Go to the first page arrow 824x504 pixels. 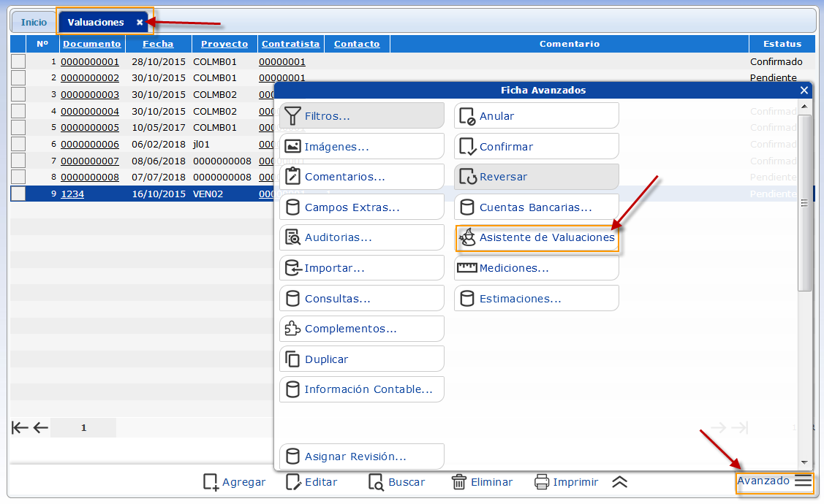20,428
